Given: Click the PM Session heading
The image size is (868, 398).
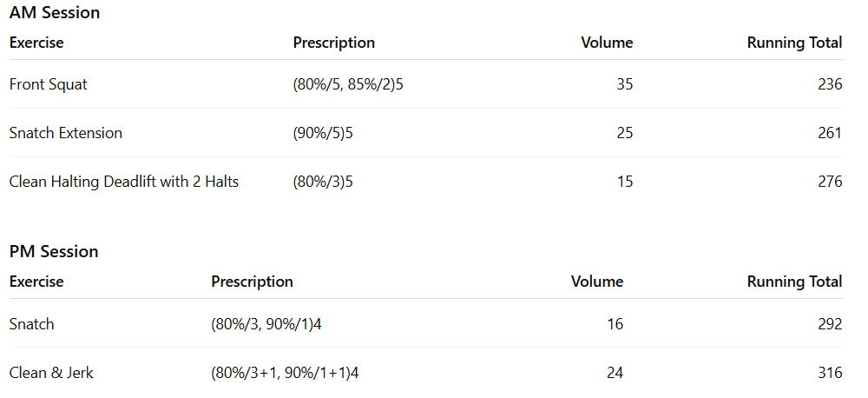Looking at the screenshot, I should coord(54,252).
